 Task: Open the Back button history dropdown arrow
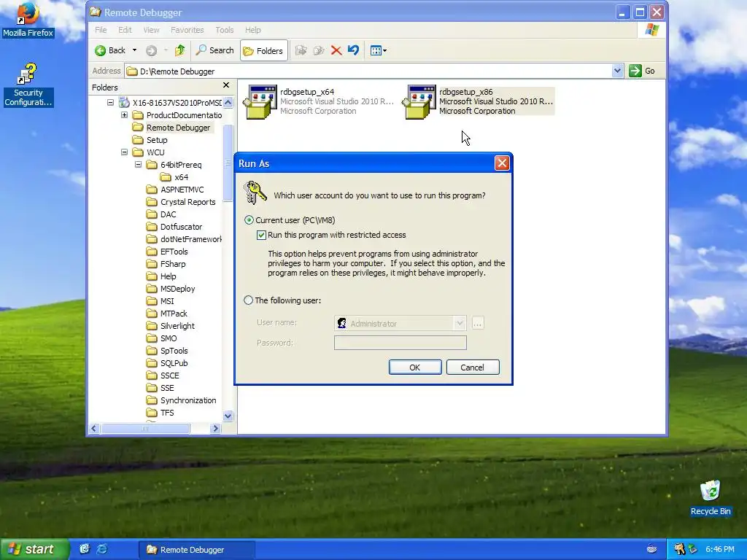[x=135, y=50]
